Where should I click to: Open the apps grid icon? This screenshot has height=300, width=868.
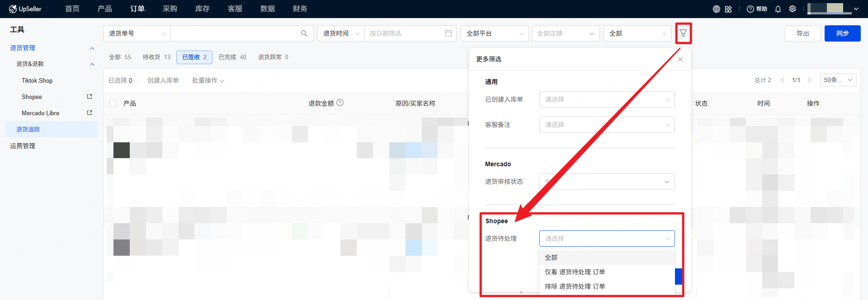[x=728, y=9]
